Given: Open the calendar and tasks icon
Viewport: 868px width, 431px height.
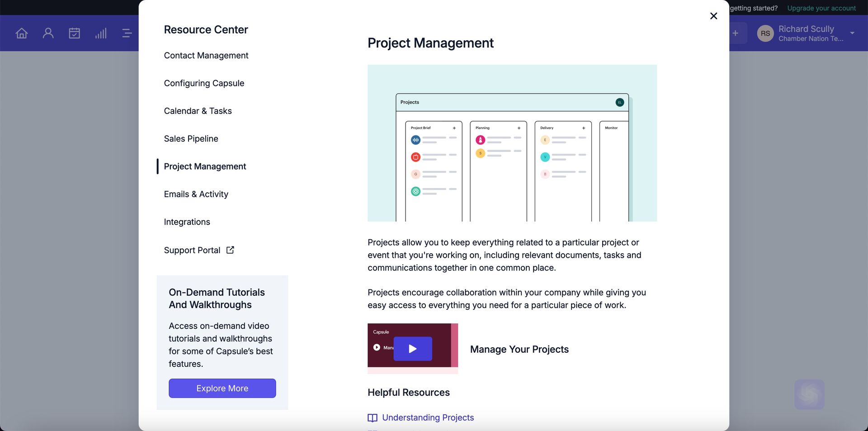Looking at the screenshot, I should (74, 33).
